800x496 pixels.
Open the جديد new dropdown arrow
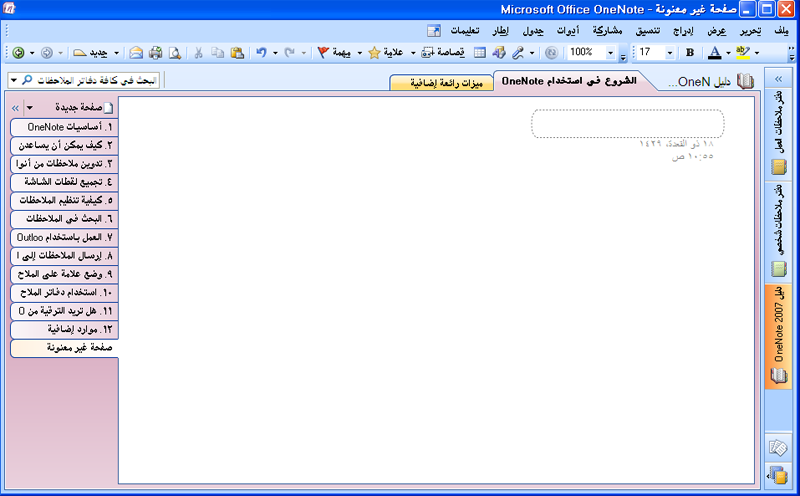(116, 53)
